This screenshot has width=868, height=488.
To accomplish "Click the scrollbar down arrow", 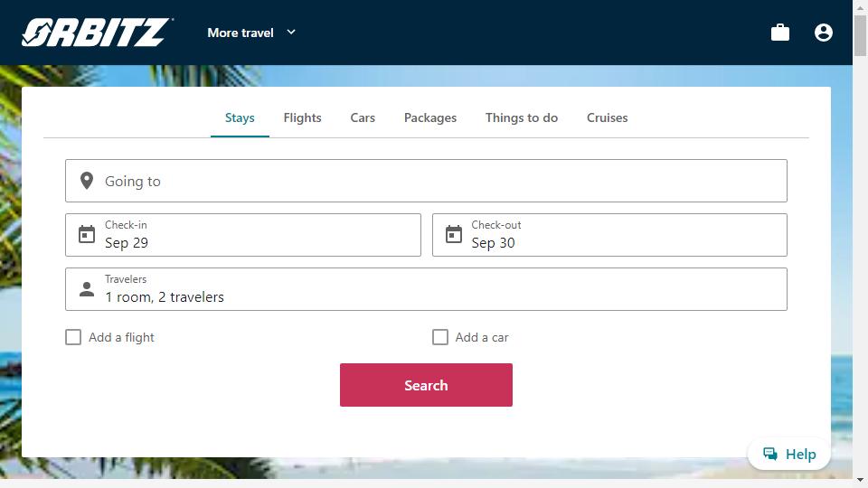I will click(x=860, y=480).
